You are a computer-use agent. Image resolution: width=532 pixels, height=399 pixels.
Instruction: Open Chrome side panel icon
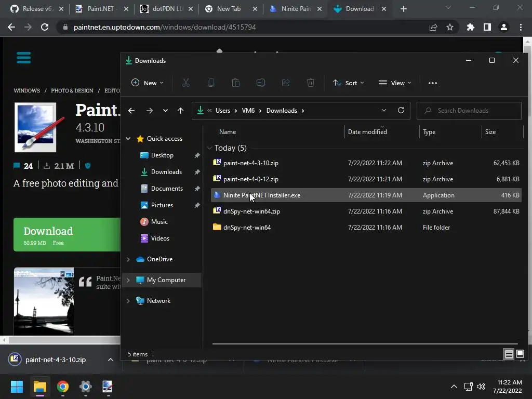[487, 27]
